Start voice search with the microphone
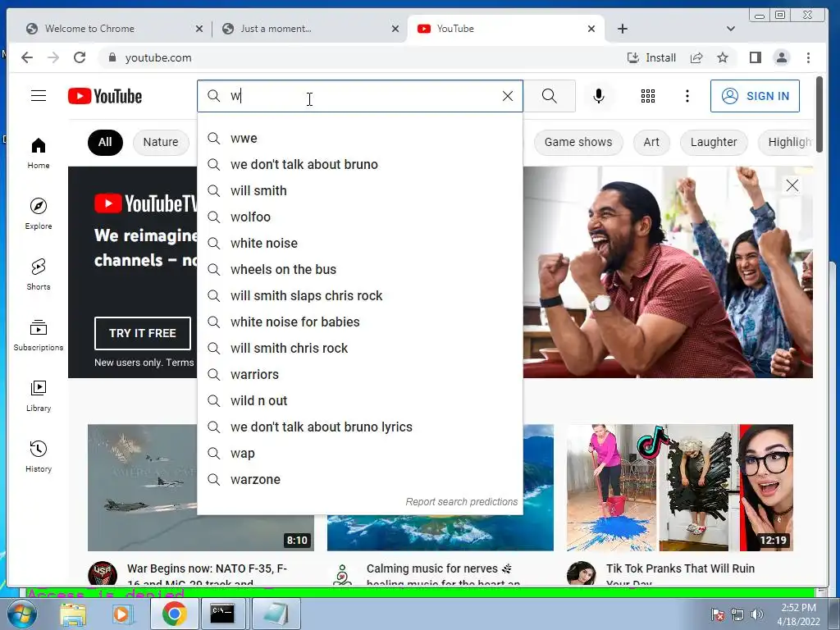Screen dimensions: 840x630 point(599,96)
